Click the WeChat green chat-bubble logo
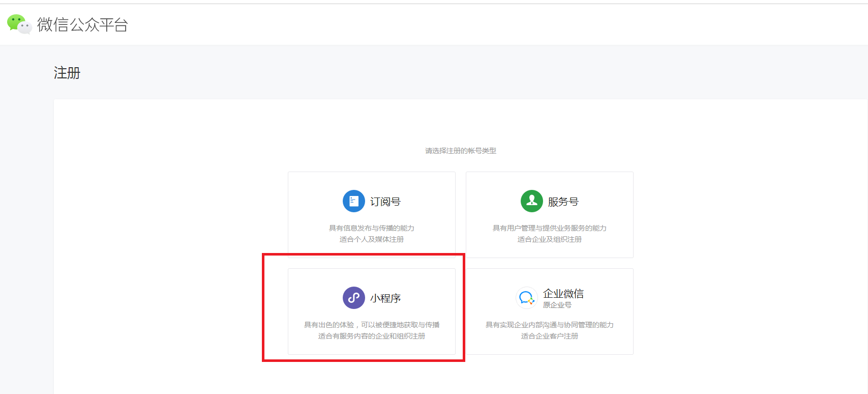 pos(19,24)
